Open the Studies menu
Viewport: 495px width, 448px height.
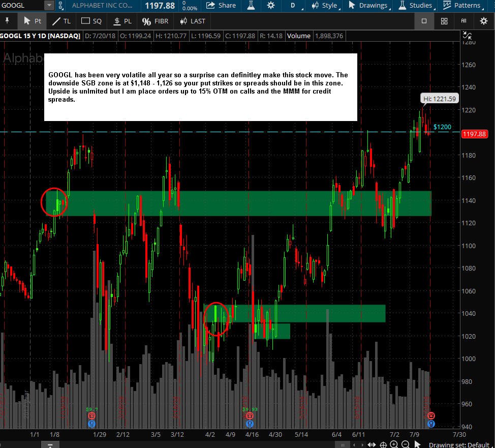click(416, 6)
